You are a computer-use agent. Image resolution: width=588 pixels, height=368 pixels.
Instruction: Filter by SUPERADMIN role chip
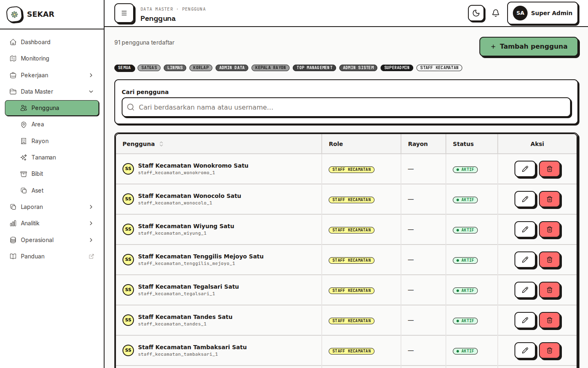(397, 68)
